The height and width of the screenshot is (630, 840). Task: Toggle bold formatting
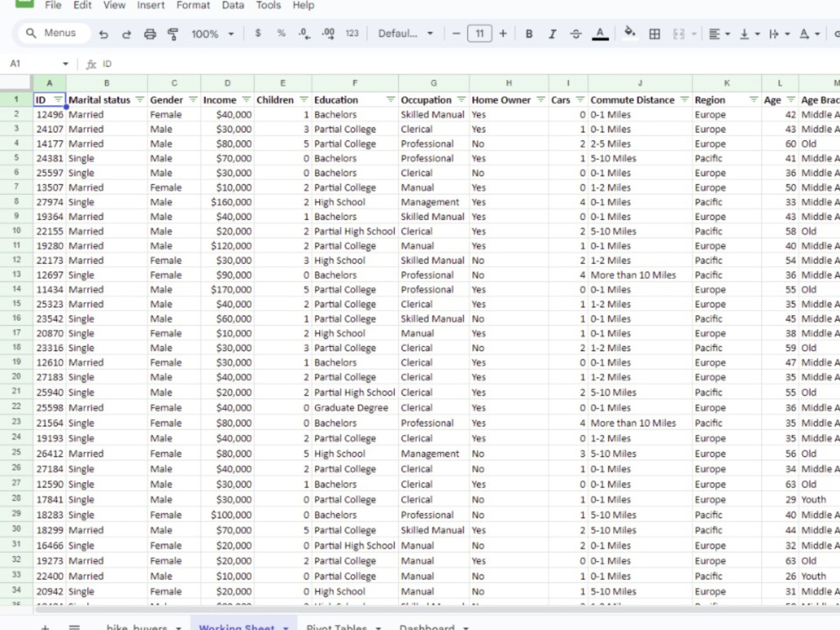click(x=528, y=34)
